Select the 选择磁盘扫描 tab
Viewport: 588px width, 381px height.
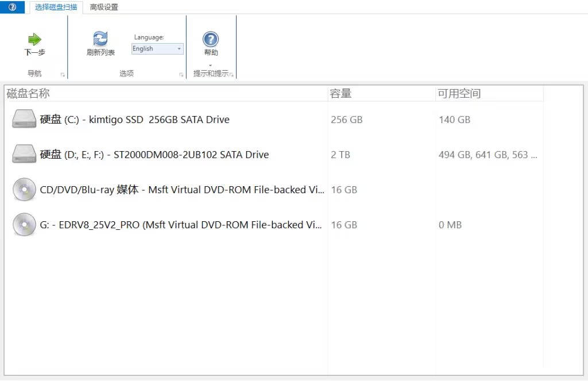[x=55, y=7]
